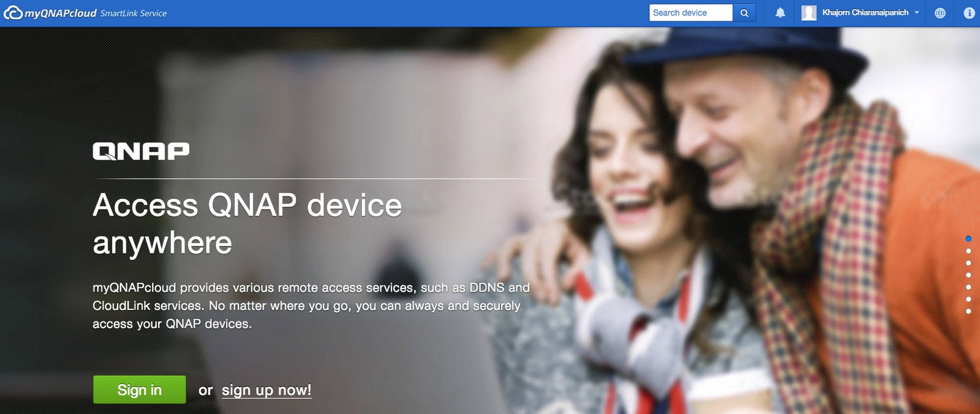Select the first slide indicator dot

[968, 239]
